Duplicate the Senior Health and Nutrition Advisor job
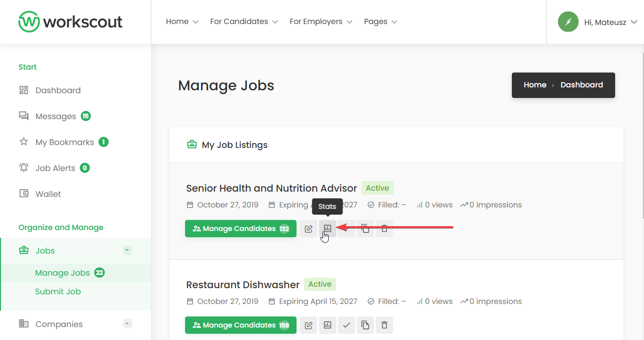Viewport: 644px width, 340px height. coord(365,229)
